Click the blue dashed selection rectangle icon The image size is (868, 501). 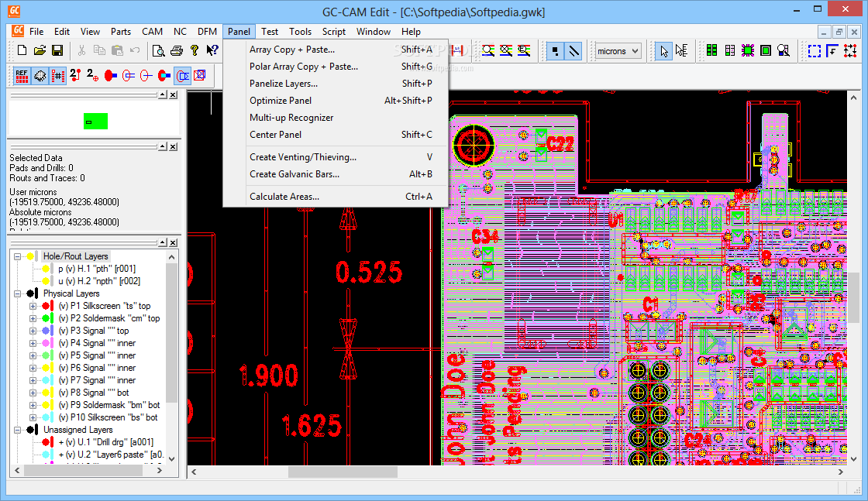(x=815, y=51)
